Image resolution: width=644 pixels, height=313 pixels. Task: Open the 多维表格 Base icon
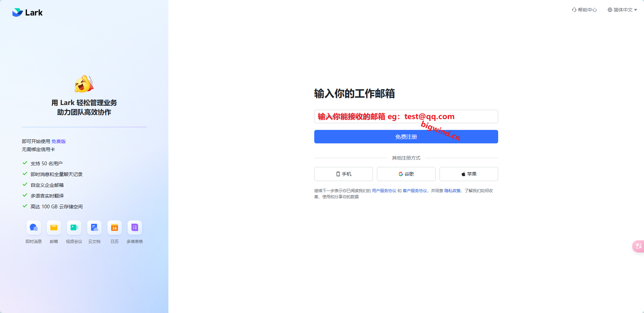pyautogui.click(x=134, y=228)
